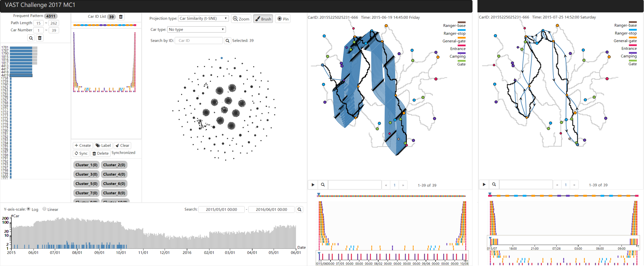Select Cluster_6(0) tag
644x266 pixels.
(114, 183)
